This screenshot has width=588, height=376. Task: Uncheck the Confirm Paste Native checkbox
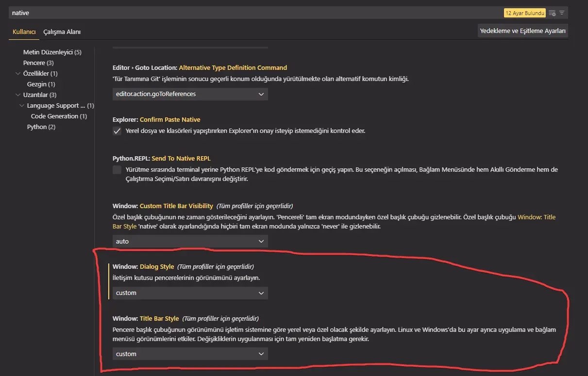point(117,131)
